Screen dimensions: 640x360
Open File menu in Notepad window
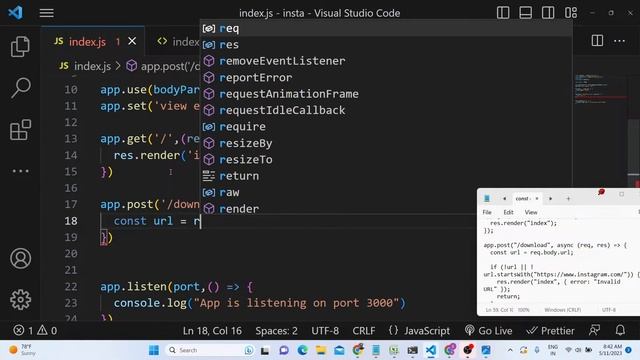click(x=487, y=212)
